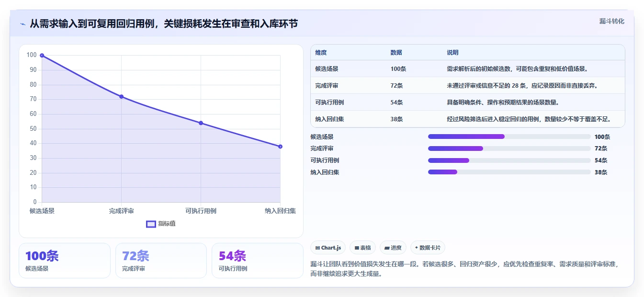Click the chart data point for 纳入回归集
The image size is (644, 297).
280,147
